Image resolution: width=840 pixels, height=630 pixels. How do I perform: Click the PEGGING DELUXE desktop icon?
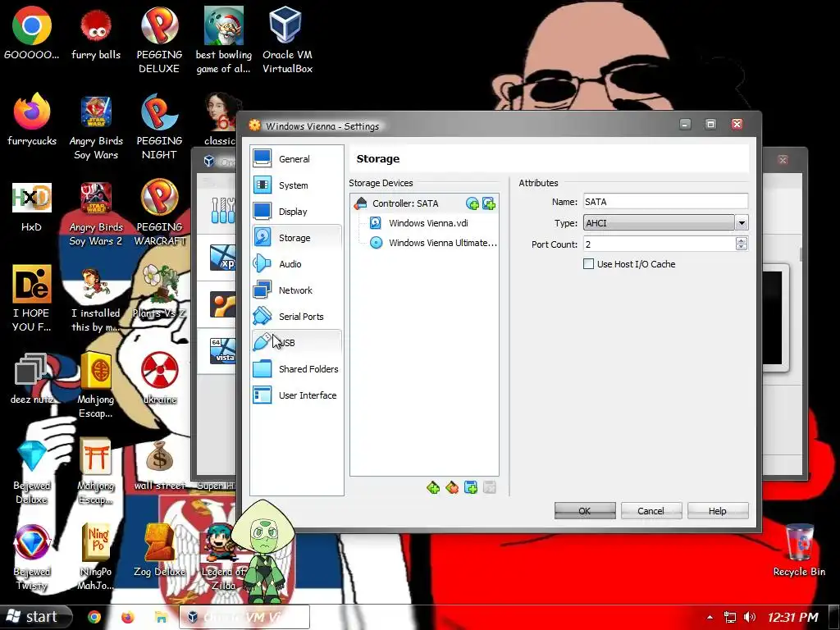159,40
